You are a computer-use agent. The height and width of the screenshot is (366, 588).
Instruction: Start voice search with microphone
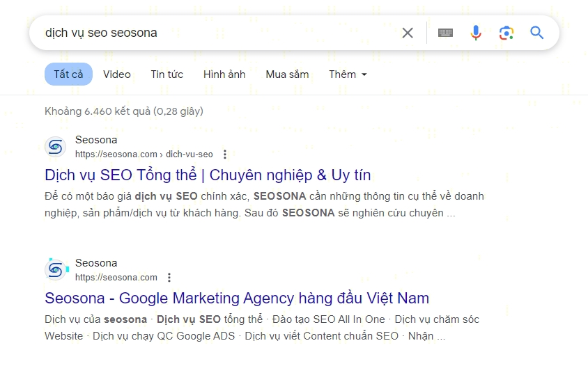click(x=476, y=33)
